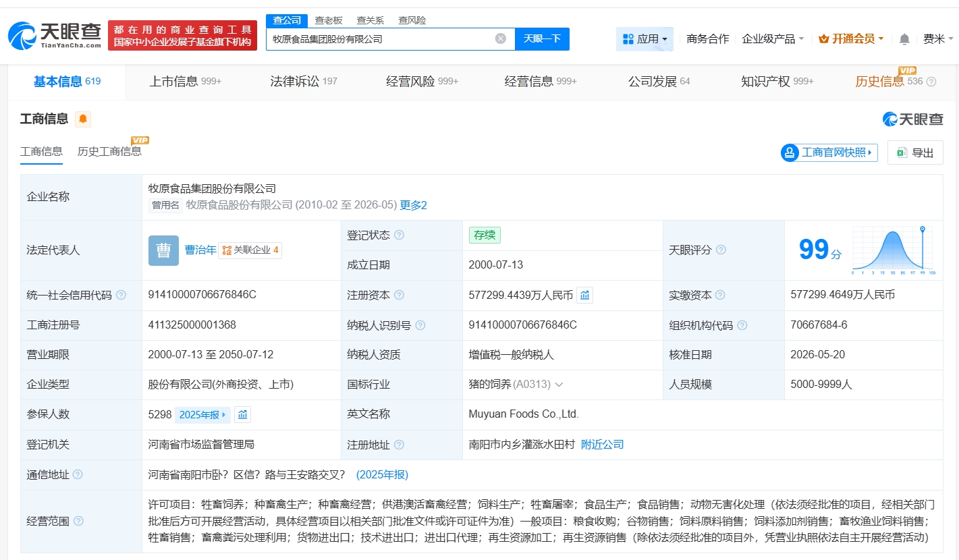Viewport: 959px width, 560px height.
Task: Select the 查公司 search tab
Action: (x=287, y=20)
